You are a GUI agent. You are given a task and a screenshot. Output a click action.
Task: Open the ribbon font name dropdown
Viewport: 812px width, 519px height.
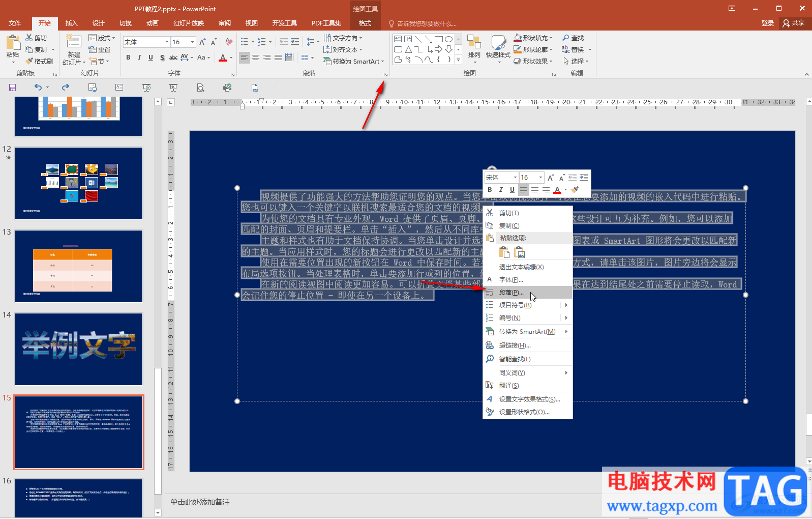[x=167, y=42]
